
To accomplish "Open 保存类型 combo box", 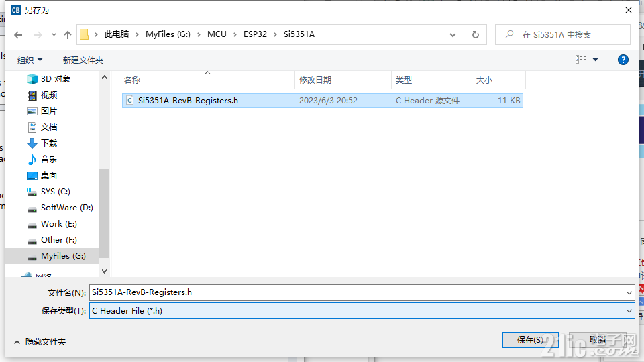I will pos(362,311).
